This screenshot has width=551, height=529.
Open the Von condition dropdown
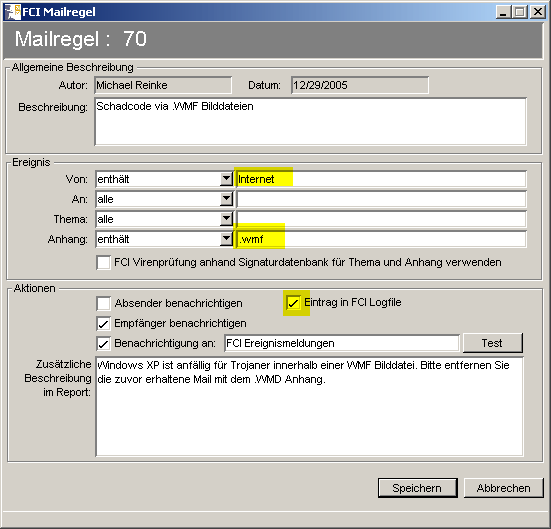pos(226,179)
